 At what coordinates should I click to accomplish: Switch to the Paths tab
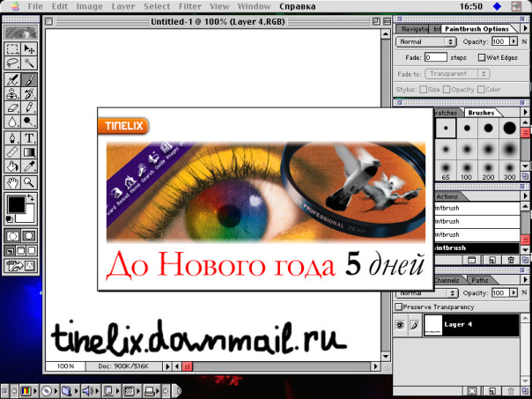point(479,280)
